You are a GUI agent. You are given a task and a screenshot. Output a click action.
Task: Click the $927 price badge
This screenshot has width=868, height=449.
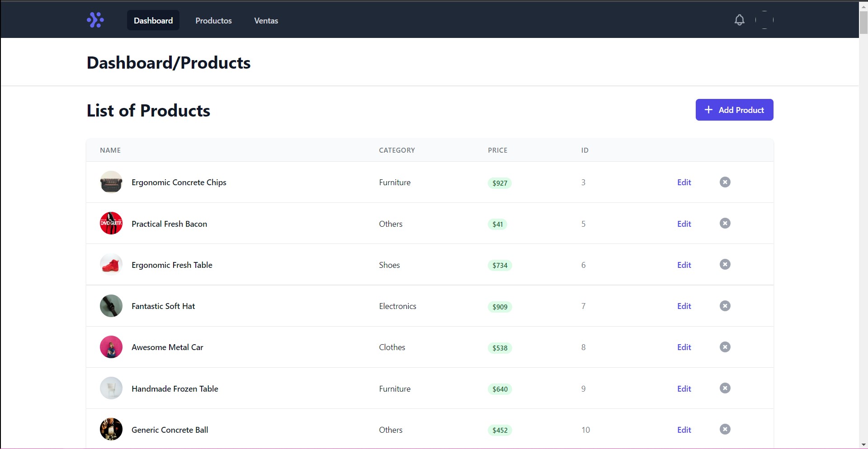tap(500, 183)
